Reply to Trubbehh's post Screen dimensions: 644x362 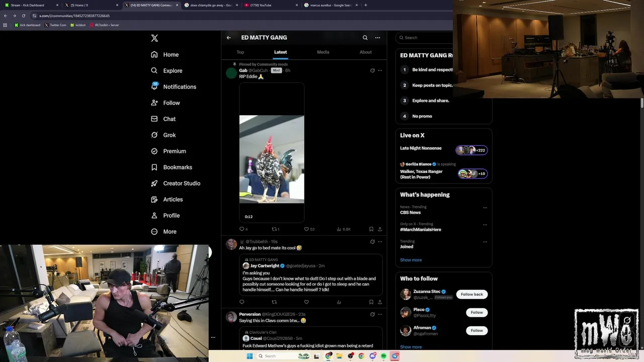pos(242,302)
